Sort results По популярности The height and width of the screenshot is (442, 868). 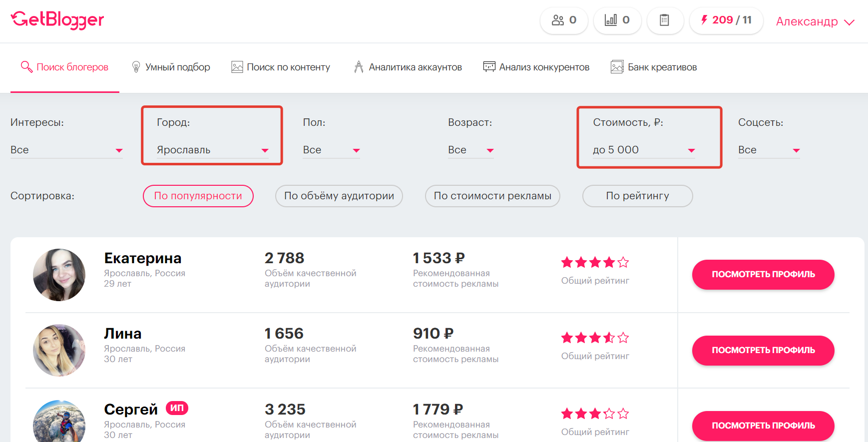click(x=198, y=196)
